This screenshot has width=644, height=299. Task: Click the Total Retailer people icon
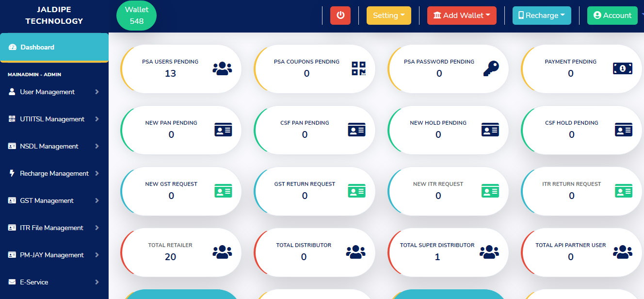[222, 252]
